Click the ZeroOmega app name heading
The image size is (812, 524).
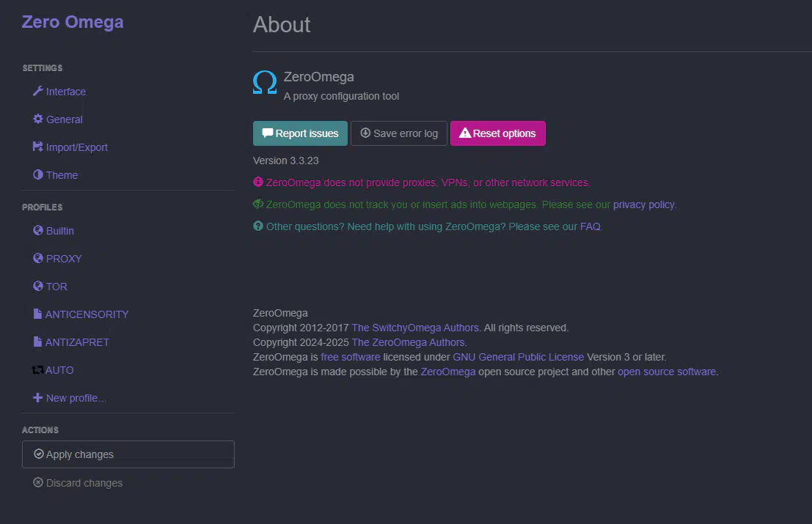[x=319, y=76]
